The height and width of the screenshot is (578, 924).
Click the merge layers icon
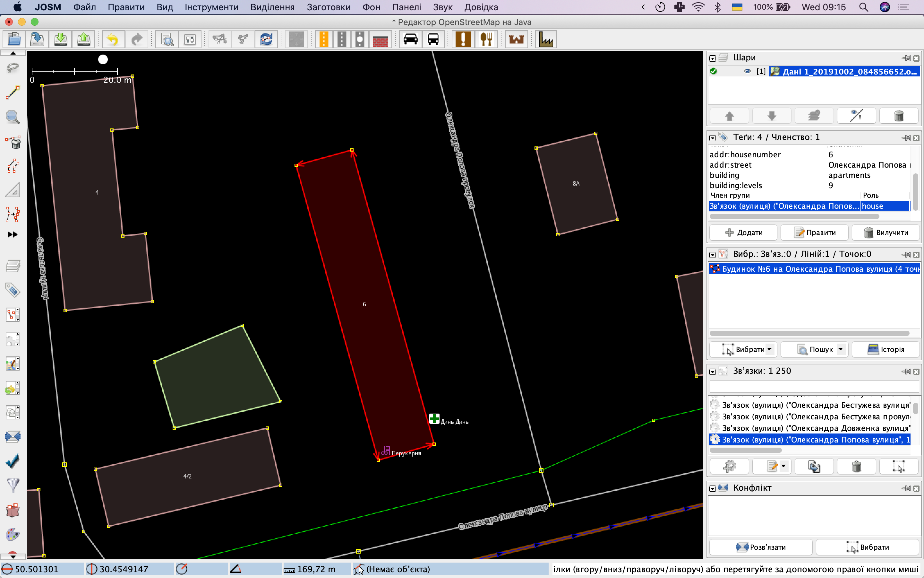pyautogui.click(x=814, y=116)
